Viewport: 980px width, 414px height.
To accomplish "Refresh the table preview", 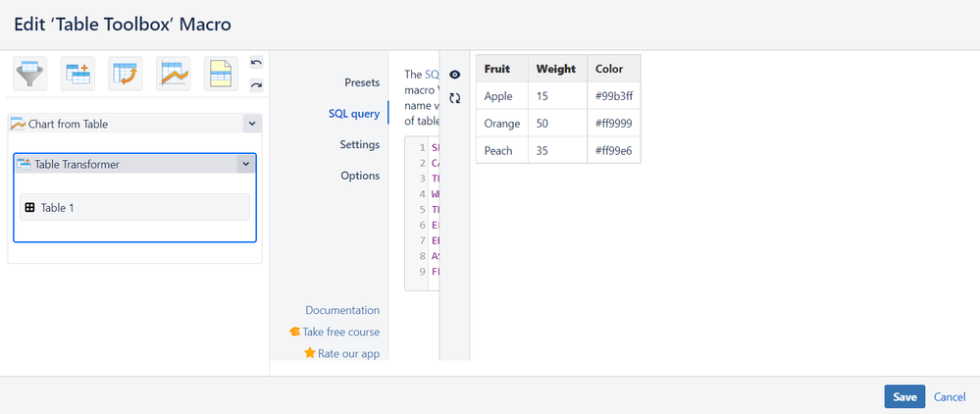I will [454, 98].
